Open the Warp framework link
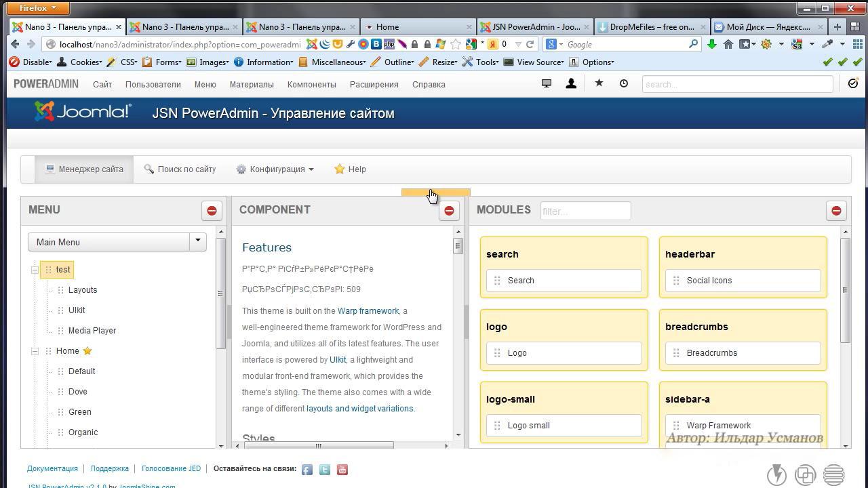The image size is (868, 488). click(x=368, y=311)
